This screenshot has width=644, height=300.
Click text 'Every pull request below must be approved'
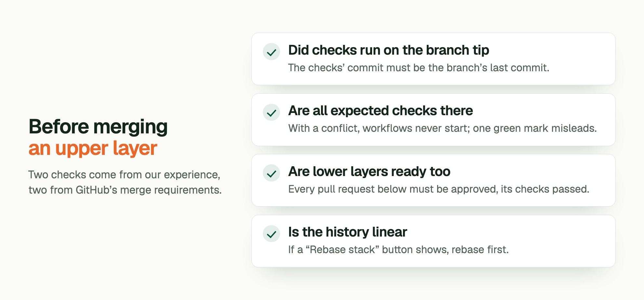393,189
